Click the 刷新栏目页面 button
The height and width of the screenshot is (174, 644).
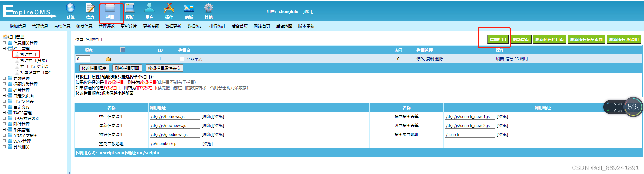point(127,68)
